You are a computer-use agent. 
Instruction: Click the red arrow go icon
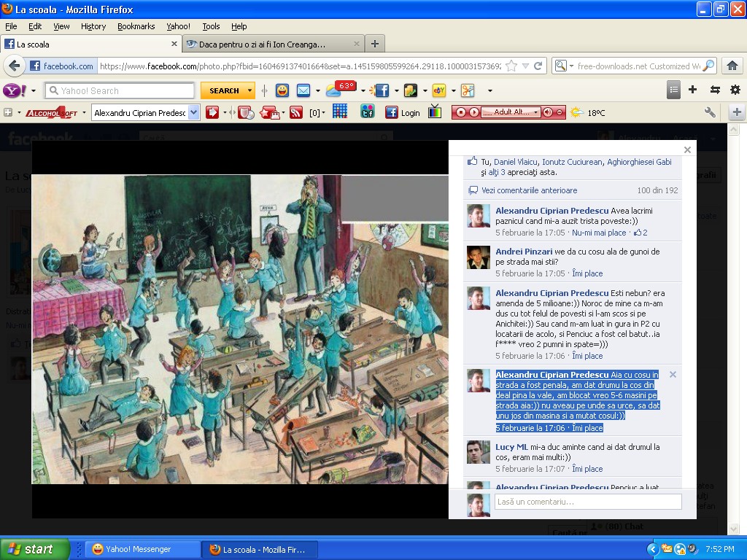(x=212, y=112)
